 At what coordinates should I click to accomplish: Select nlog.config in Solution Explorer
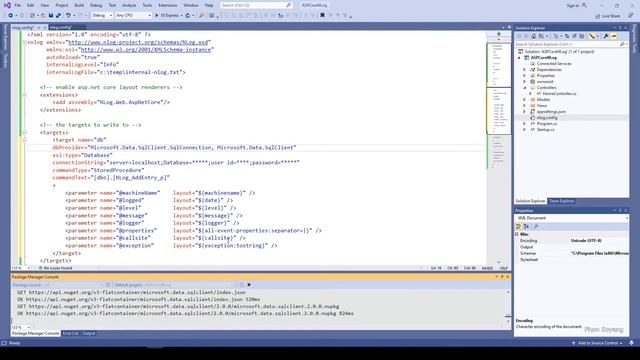(x=547, y=118)
